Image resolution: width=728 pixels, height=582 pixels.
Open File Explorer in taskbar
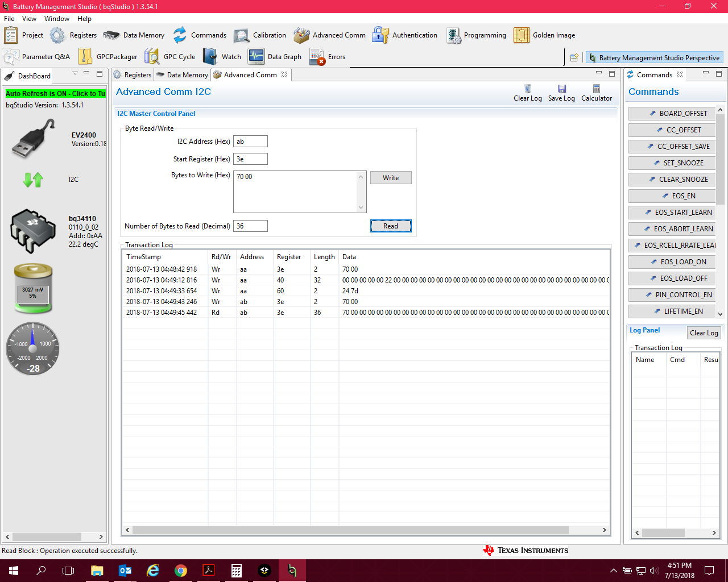97,571
